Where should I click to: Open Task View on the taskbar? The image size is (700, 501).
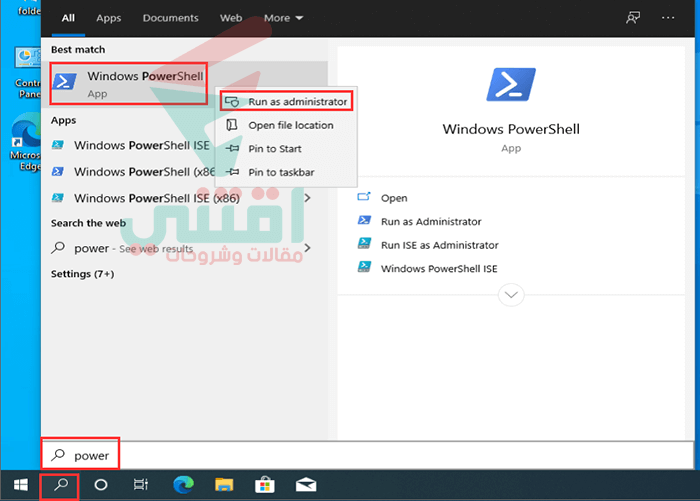(x=141, y=485)
